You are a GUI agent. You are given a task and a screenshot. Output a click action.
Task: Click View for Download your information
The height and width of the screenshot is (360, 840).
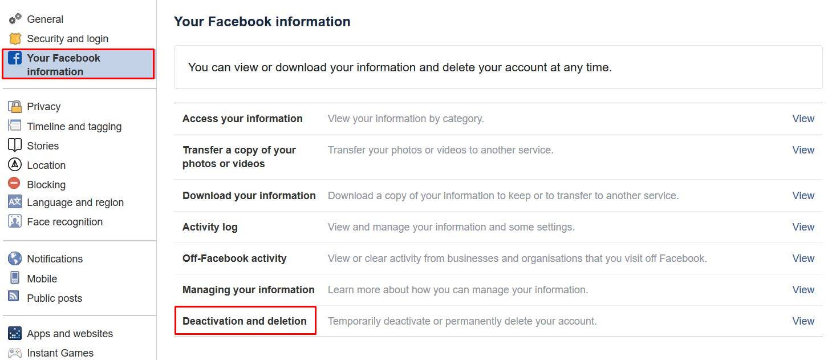click(x=803, y=196)
